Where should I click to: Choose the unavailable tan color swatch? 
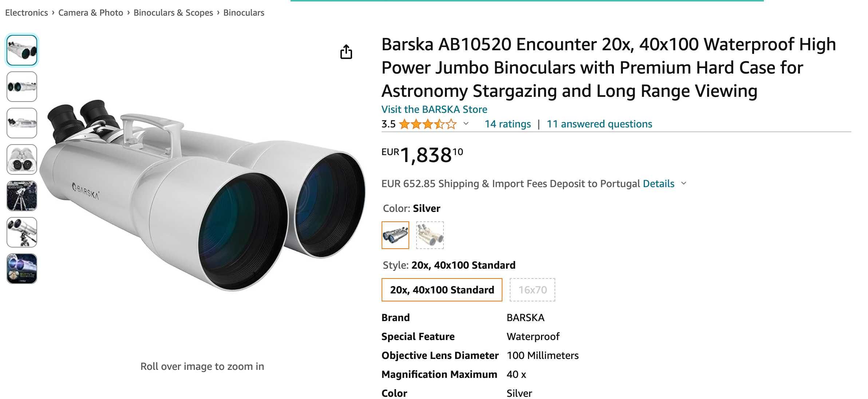click(x=430, y=235)
